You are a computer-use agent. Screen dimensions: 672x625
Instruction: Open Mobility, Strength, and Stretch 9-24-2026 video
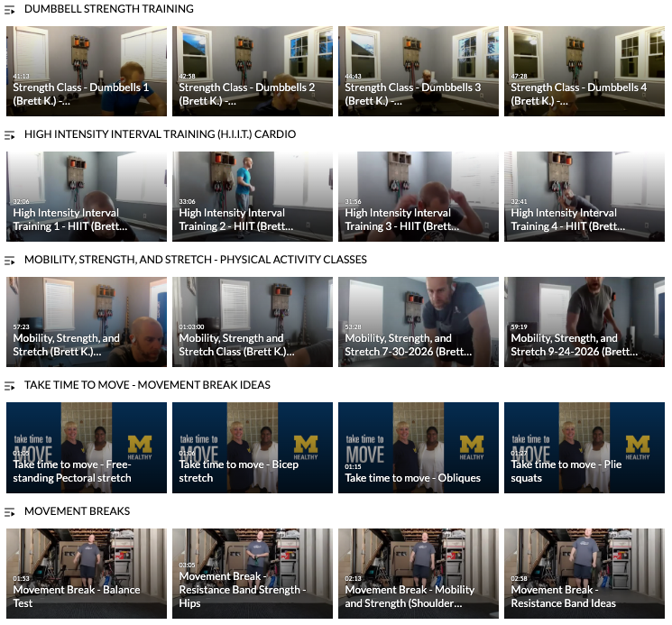[585, 322]
